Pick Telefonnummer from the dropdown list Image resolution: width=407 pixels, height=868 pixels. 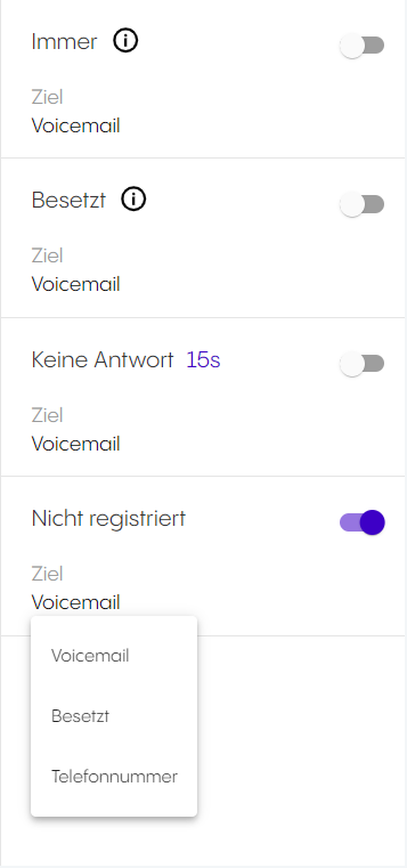pos(114,776)
